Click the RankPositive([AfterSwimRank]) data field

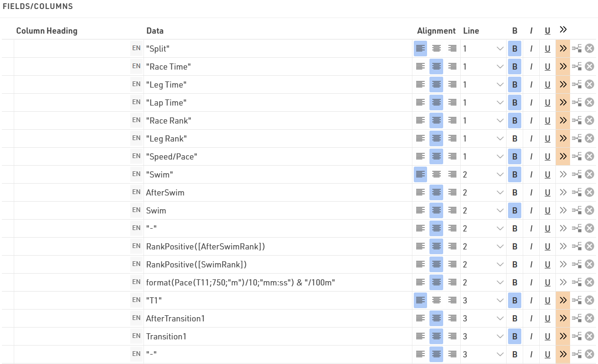tap(205, 246)
